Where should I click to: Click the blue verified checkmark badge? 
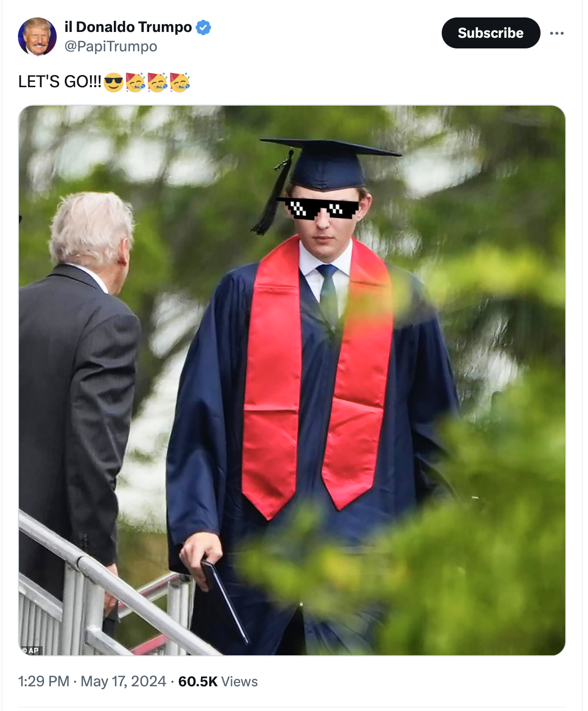pyautogui.click(x=203, y=28)
